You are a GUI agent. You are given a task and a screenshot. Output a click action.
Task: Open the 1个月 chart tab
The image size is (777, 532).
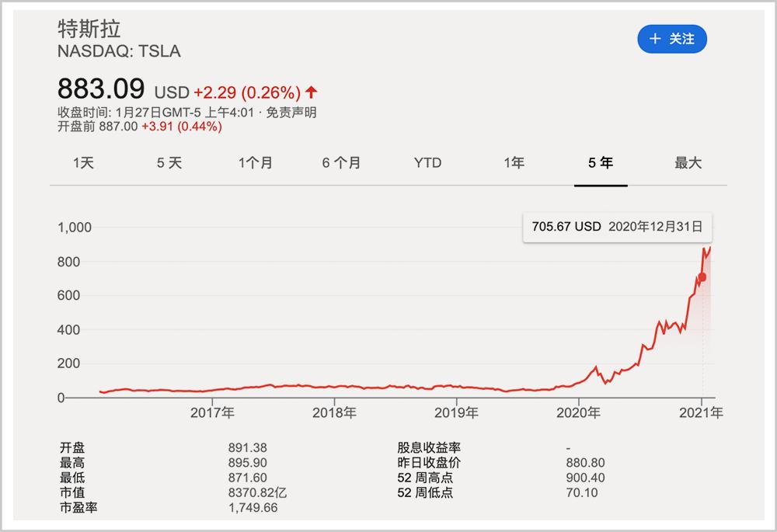tap(256, 163)
